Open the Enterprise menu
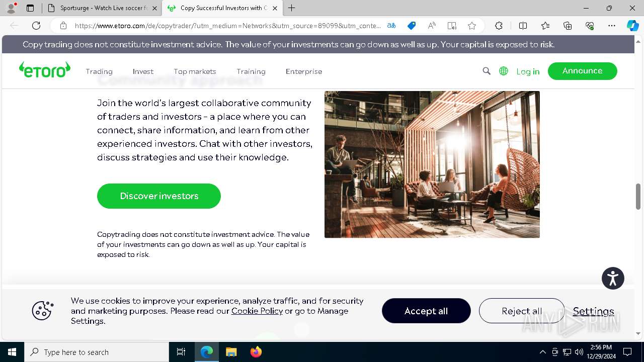This screenshot has width=644, height=362. (304, 71)
